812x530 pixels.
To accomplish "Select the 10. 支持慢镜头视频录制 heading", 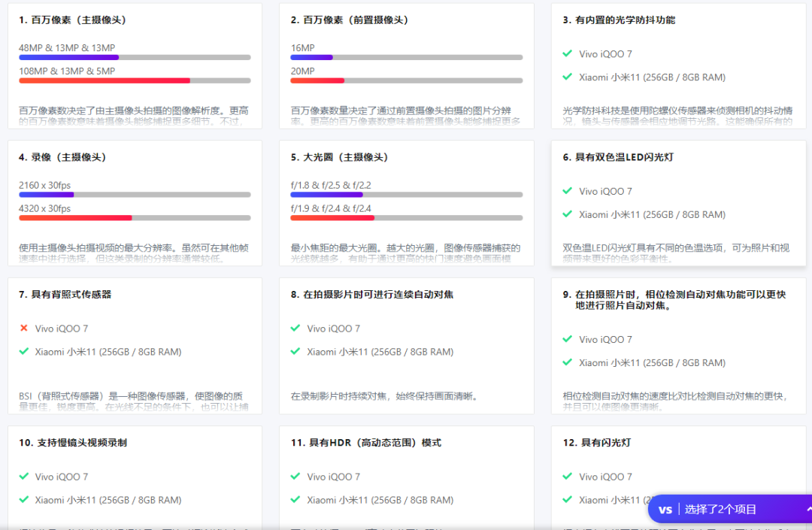I will (x=73, y=443).
